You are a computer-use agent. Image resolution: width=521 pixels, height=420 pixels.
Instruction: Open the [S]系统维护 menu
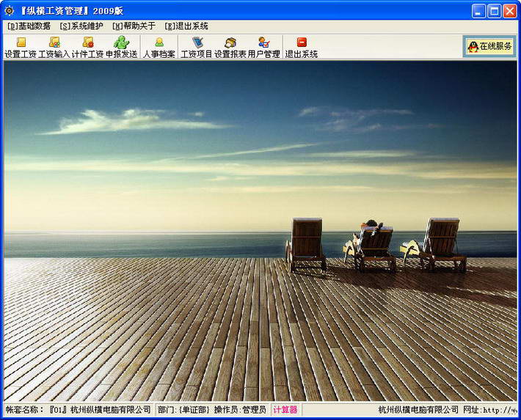81,26
